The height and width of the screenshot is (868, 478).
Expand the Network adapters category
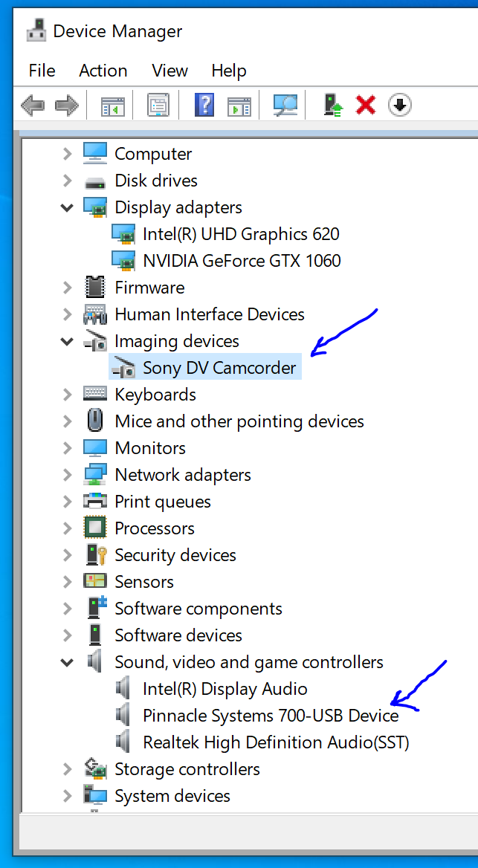[68, 475]
